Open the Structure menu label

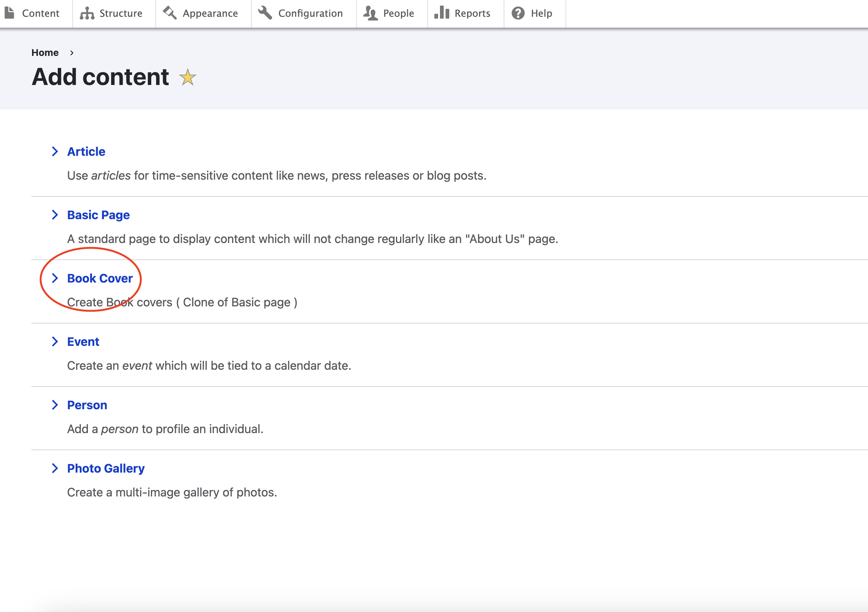121,13
